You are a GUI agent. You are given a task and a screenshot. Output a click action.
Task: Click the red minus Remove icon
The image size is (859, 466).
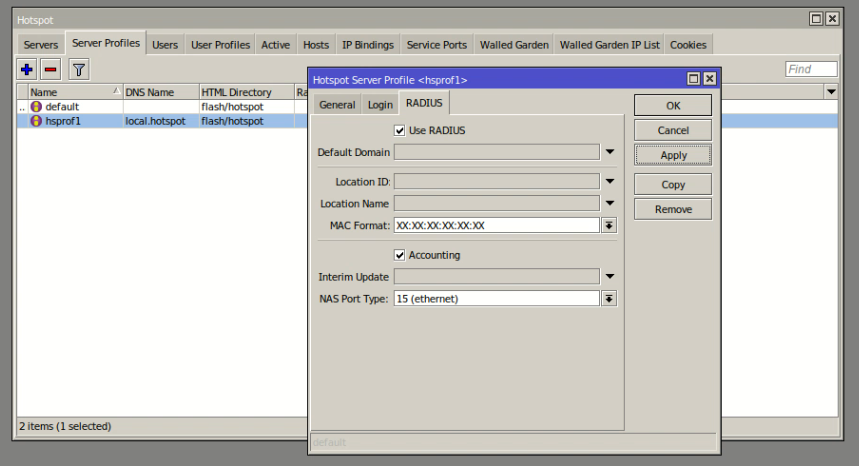click(50, 69)
